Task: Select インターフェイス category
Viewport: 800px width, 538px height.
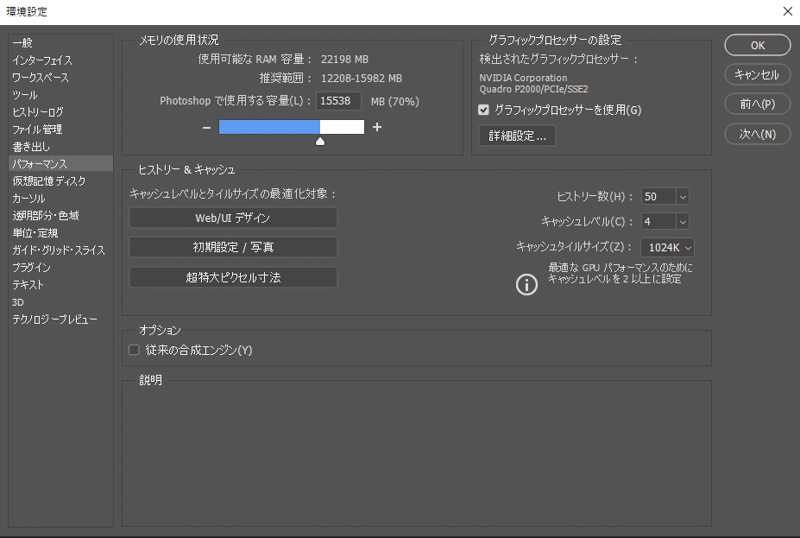Action: [61, 60]
